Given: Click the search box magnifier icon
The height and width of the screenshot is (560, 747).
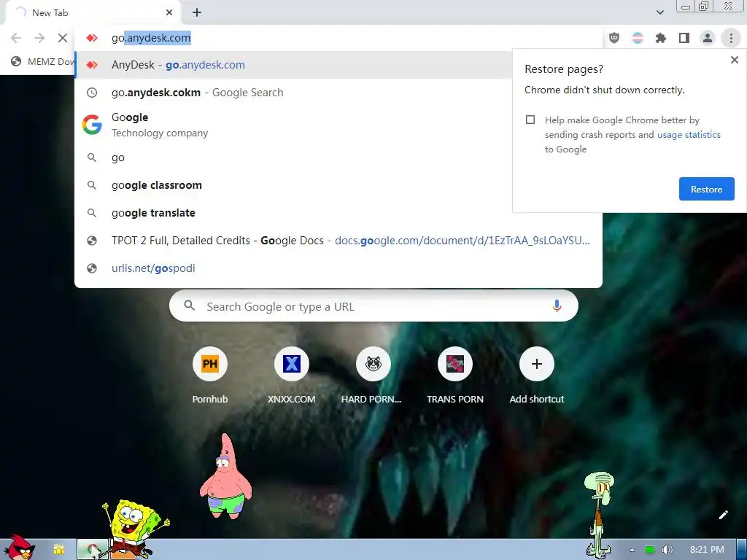Looking at the screenshot, I should 189,306.
